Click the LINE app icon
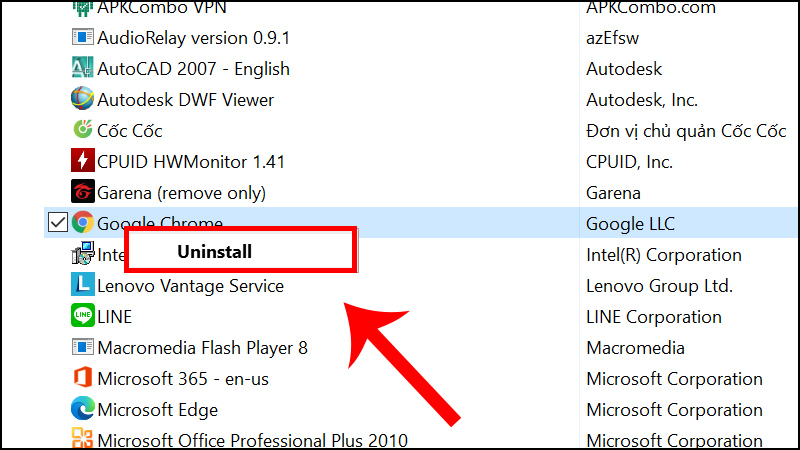This screenshot has width=800, height=450. [83, 317]
